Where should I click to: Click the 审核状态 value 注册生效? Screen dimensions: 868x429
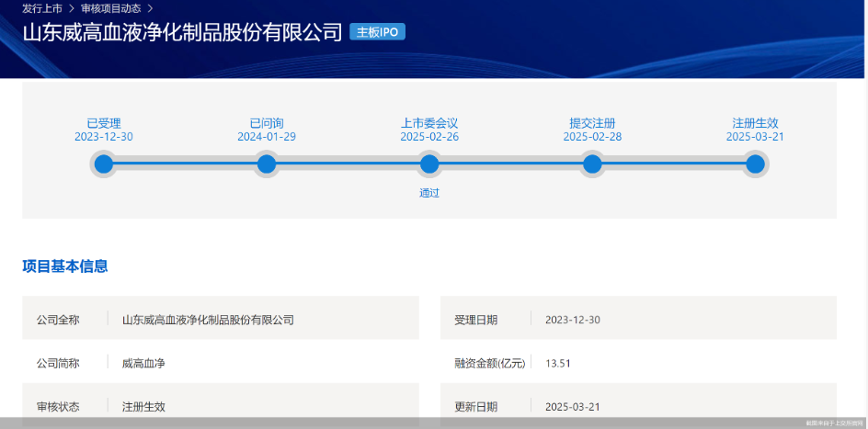pos(143,407)
